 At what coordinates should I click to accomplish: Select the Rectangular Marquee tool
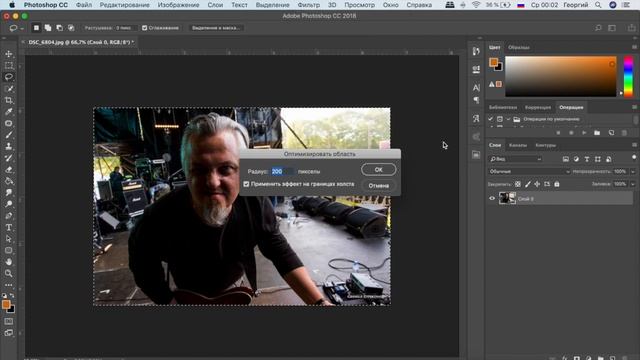coord(9,65)
